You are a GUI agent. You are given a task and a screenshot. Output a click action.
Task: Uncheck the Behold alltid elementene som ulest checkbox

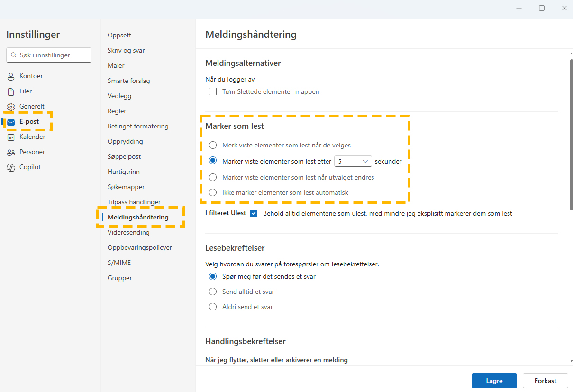254,213
